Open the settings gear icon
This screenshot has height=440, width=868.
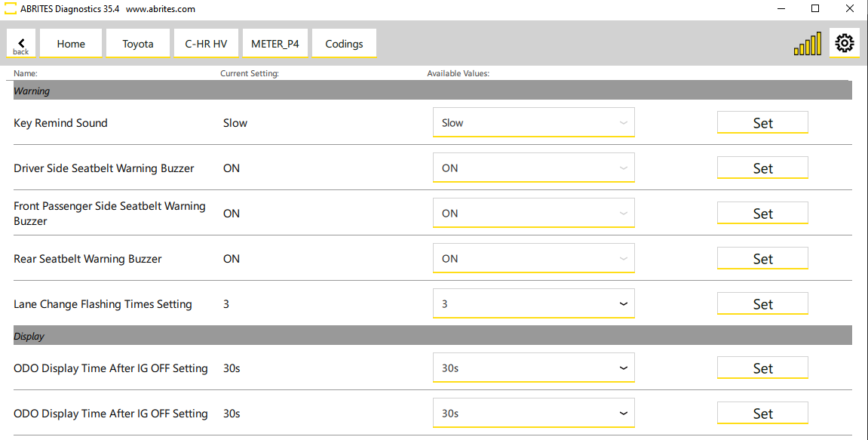845,44
